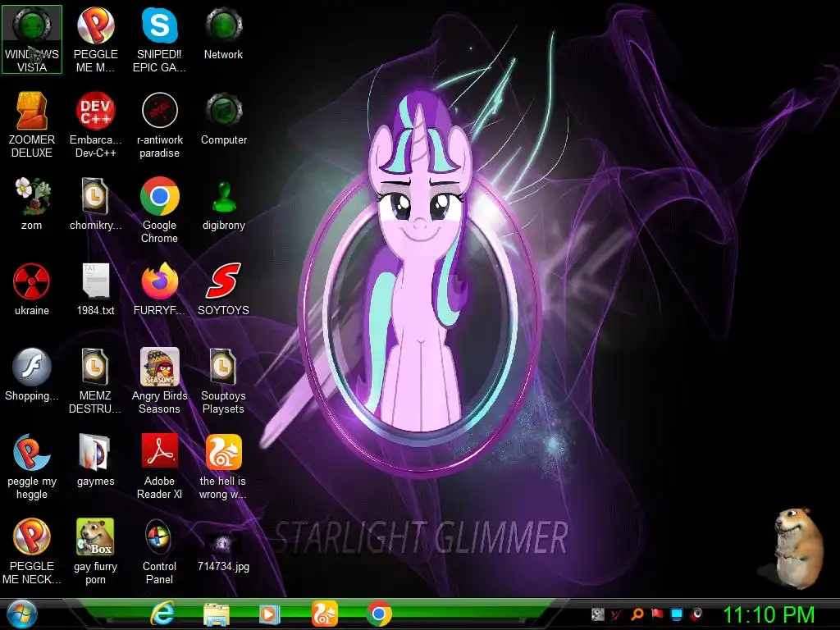Launch PEGGLE ME M... shortcut
Viewport: 840px width, 630px height.
[x=95, y=39]
